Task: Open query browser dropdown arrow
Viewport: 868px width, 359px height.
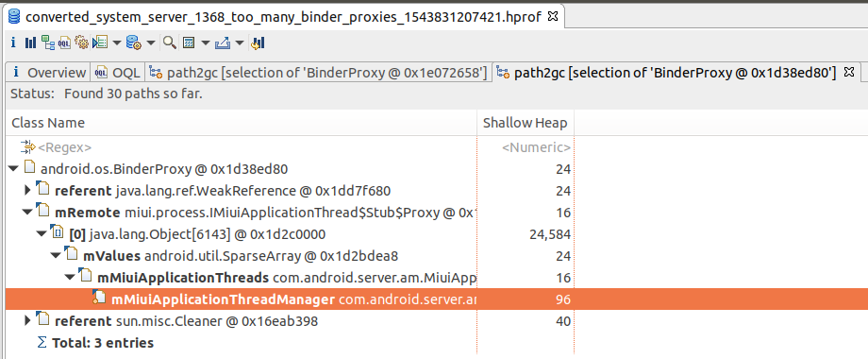Action: tap(151, 43)
